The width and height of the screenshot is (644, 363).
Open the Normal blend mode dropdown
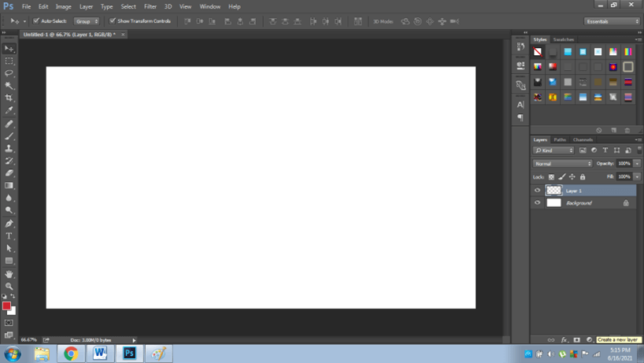tap(562, 164)
